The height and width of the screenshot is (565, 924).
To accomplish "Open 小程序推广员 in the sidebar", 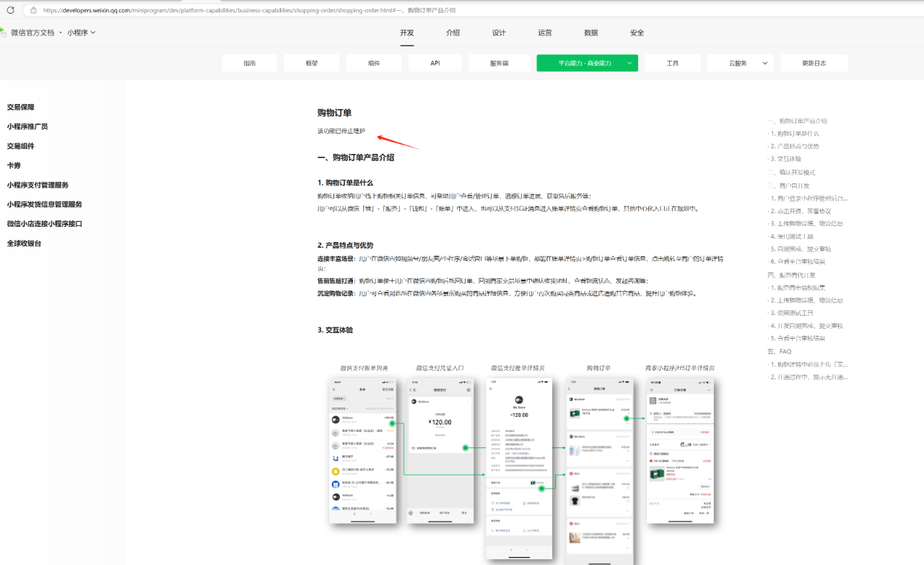I will pyautogui.click(x=27, y=126).
